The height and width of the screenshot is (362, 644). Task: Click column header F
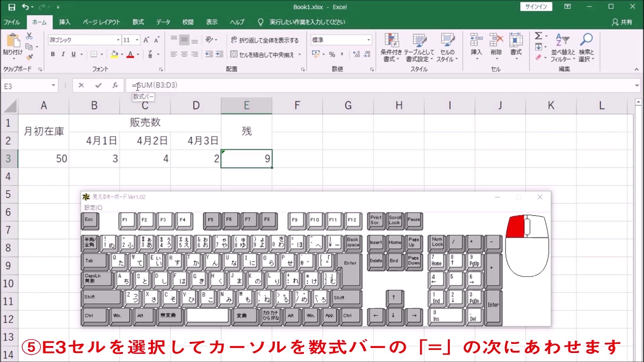pos(297,106)
